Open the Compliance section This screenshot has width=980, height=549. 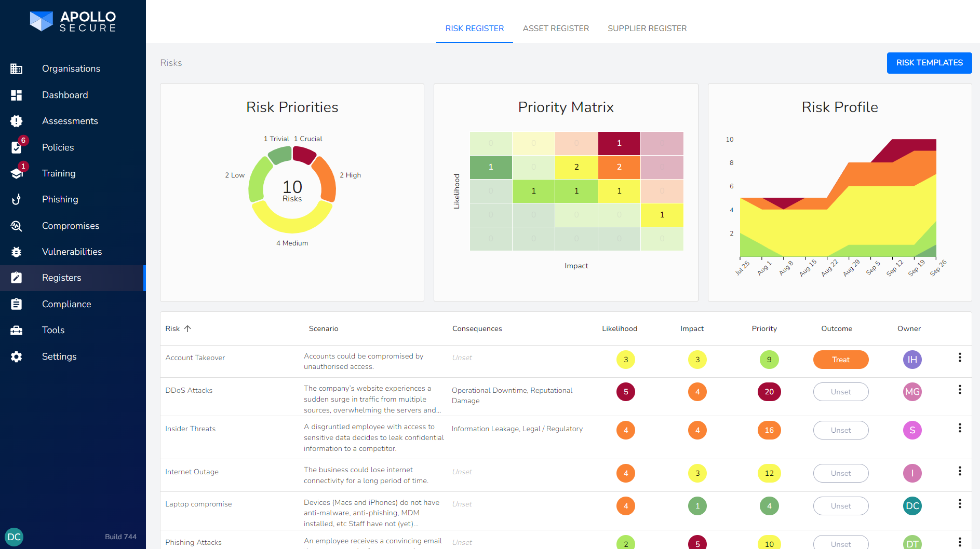point(66,304)
